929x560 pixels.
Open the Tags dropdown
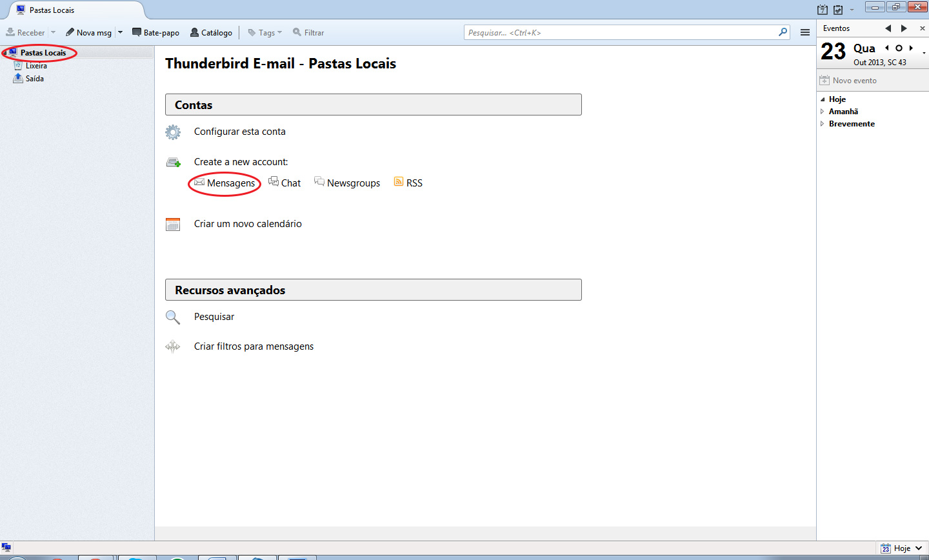click(265, 32)
